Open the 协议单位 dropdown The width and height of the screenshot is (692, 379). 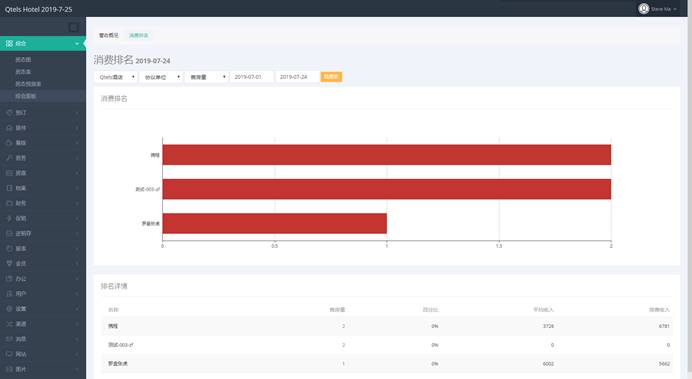(x=161, y=77)
